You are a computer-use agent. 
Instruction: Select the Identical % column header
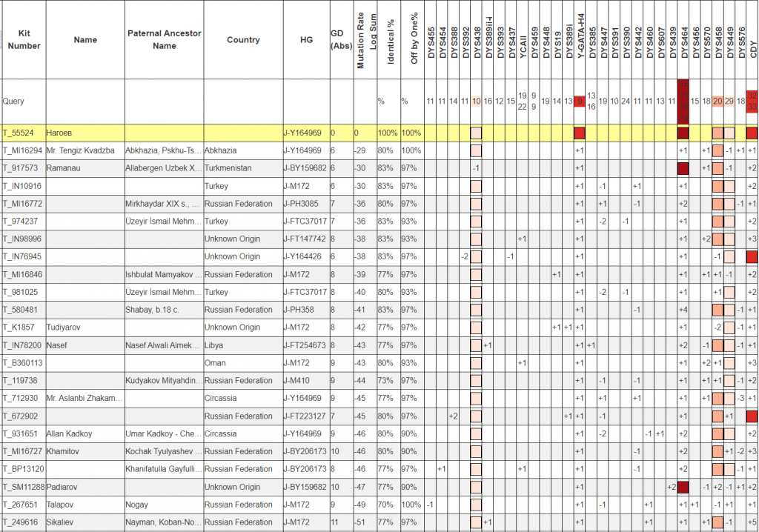[x=390, y=40]
